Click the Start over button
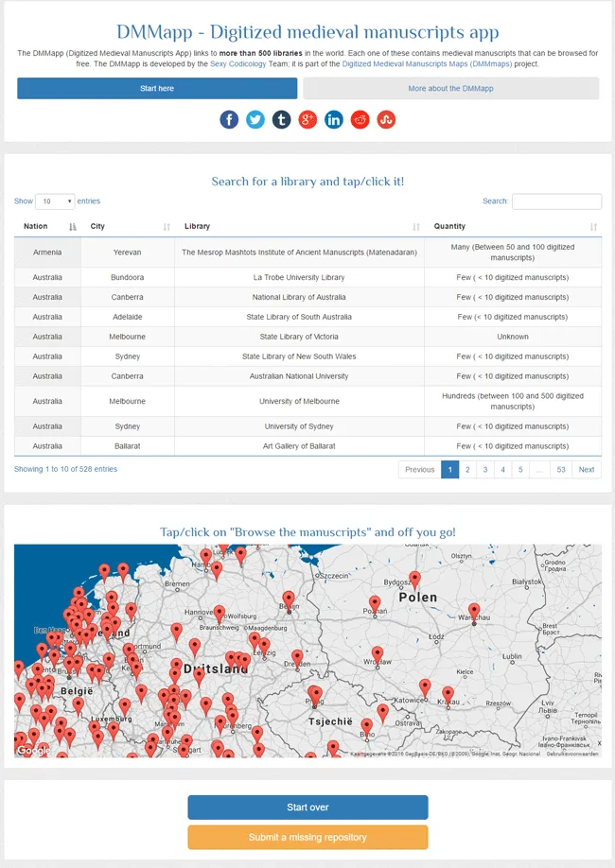615x868 pixels. pyautogui.click(x=307, y=807)
